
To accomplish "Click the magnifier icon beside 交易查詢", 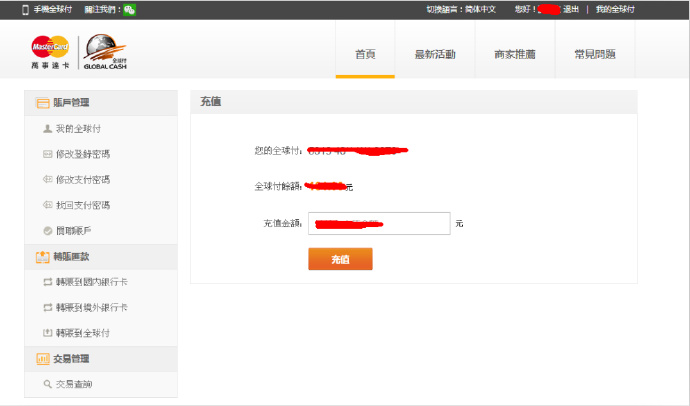I will [48, 384].
